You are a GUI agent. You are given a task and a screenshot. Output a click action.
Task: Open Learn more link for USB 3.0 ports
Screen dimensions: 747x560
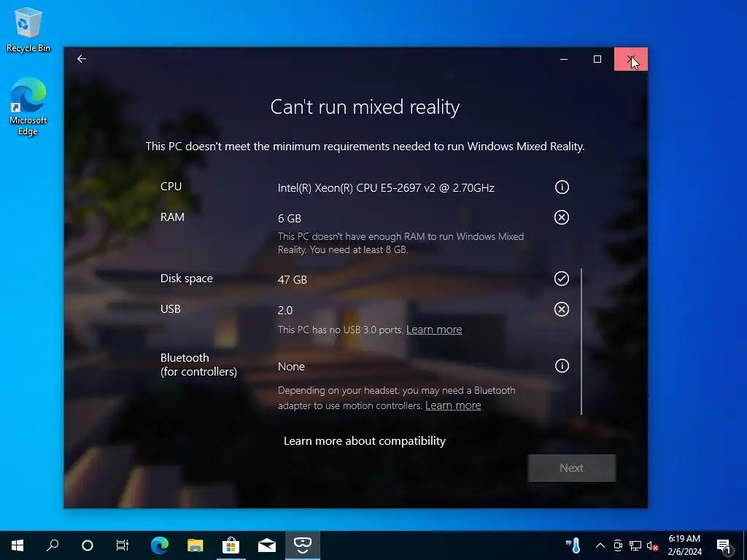coord(434,330)
